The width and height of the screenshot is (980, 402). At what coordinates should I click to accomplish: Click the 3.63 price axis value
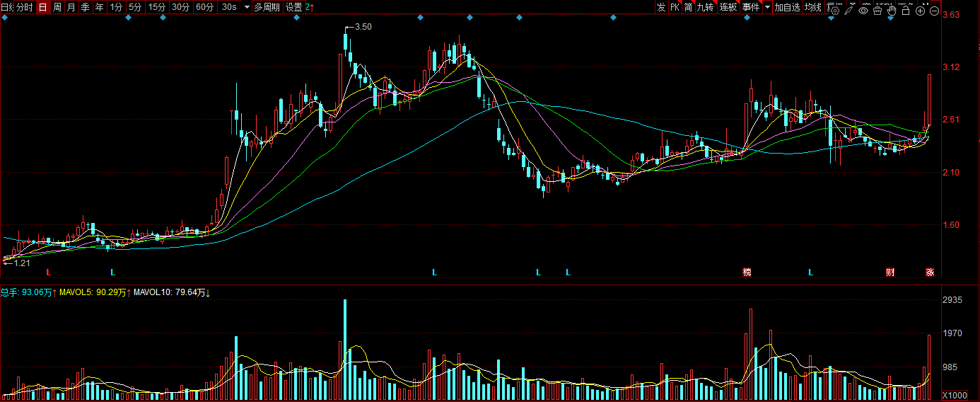point(951,15)
